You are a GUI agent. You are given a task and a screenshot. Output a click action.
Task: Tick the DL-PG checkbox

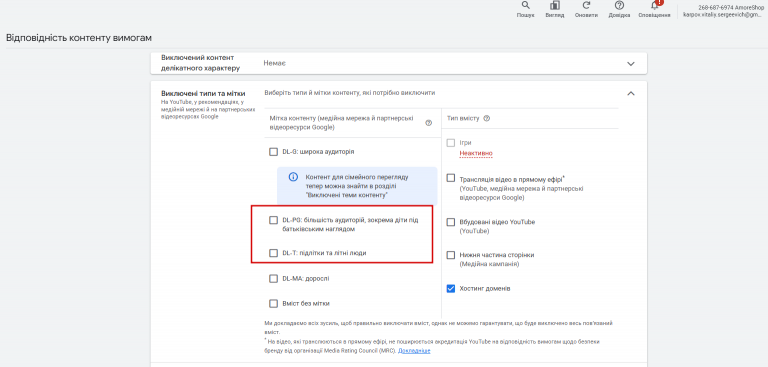273,220
